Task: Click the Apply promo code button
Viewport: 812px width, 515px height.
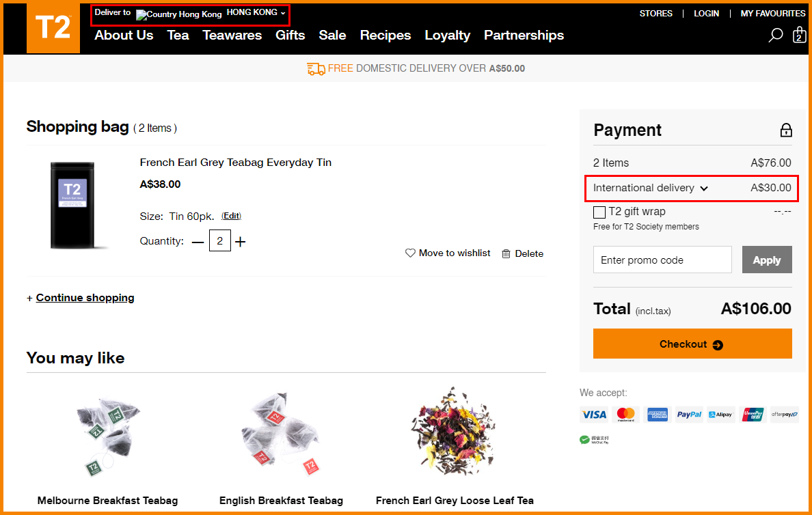Action: (x=766, y=260)
